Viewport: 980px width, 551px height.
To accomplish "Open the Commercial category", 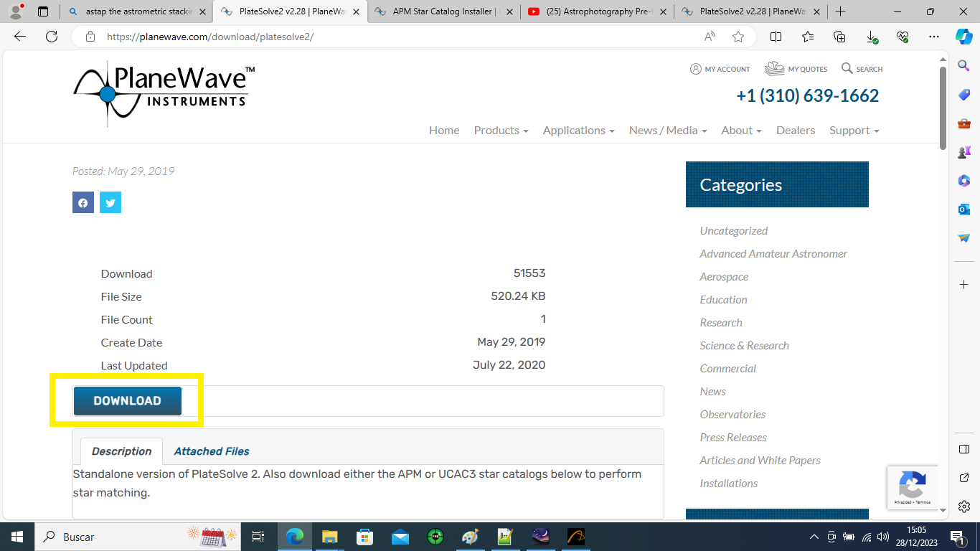I will [x=728, y=368].
